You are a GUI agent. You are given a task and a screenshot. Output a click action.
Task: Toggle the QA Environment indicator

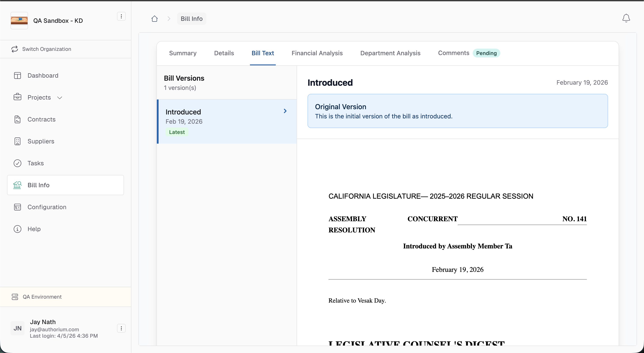[42, 297]
